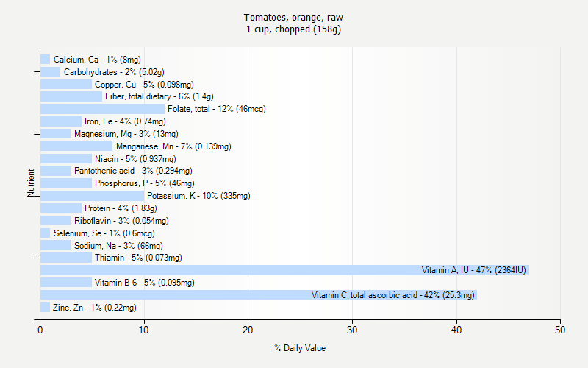
Task: Click the 'Sodium, Na - 3% (66mg)' label
Action: click(x=118, y=246)
